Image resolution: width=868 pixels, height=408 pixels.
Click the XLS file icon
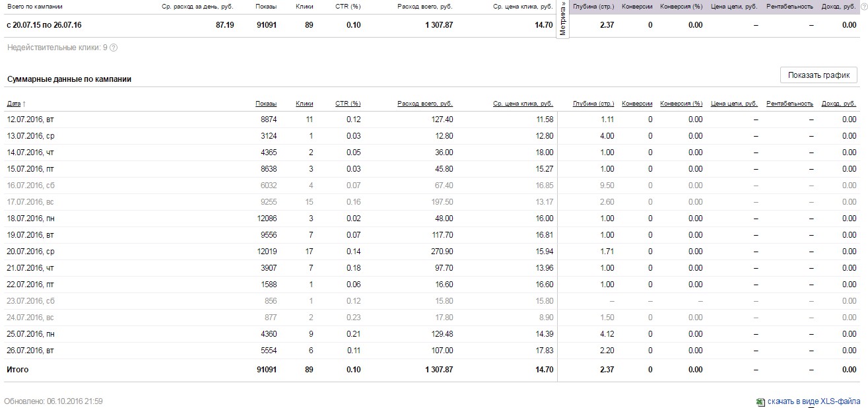coord(761,401)
